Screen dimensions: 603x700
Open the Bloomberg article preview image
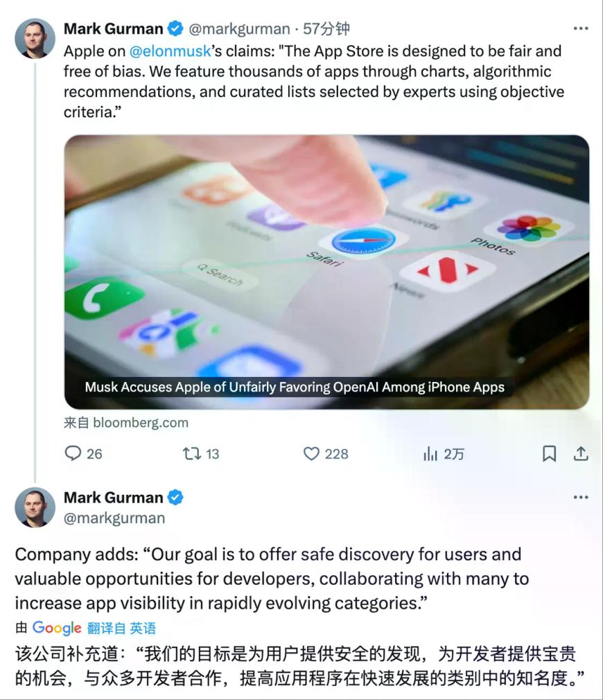(x=326, y=272)
